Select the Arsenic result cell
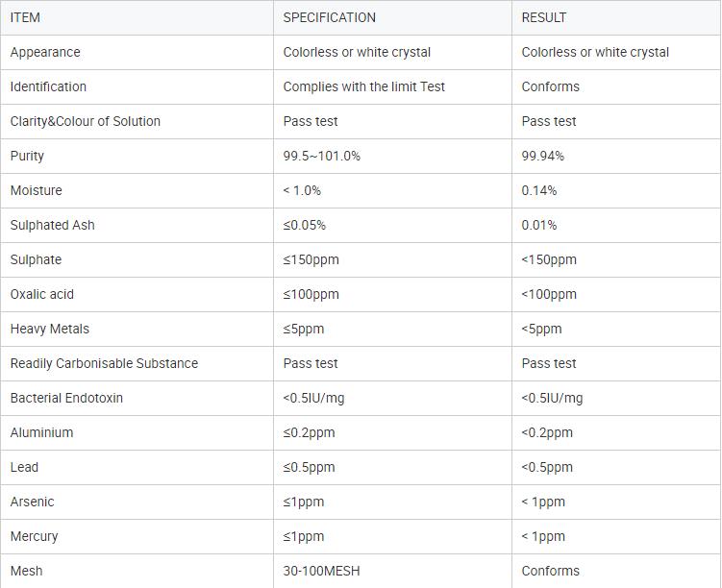Image resolution: width=722 pixels, height=588 pixels. pos(616,502)
